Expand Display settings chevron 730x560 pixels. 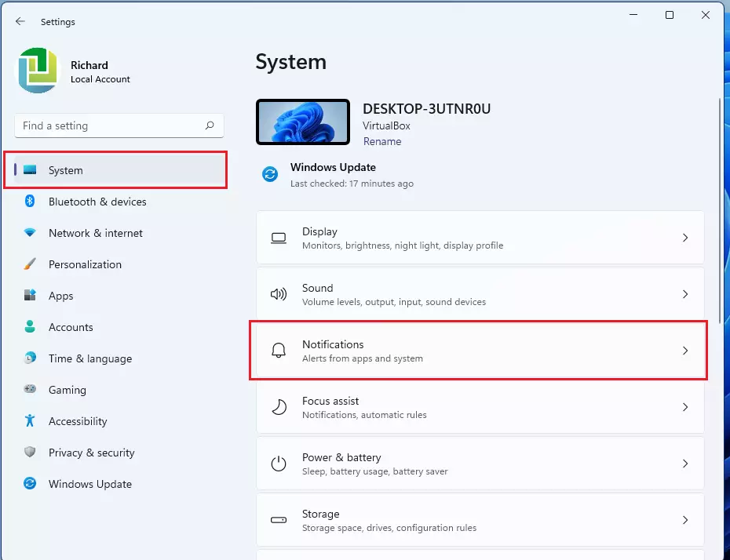pos(684,238)
